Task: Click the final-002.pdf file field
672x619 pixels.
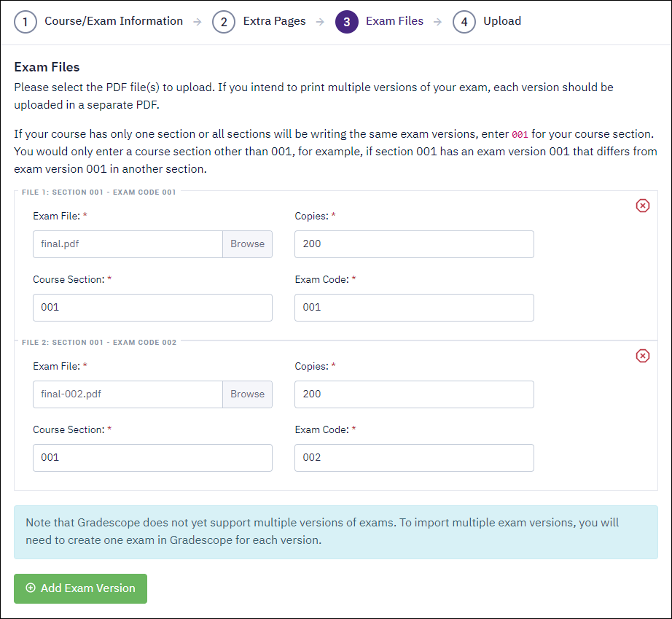Action: pos(128,394)
